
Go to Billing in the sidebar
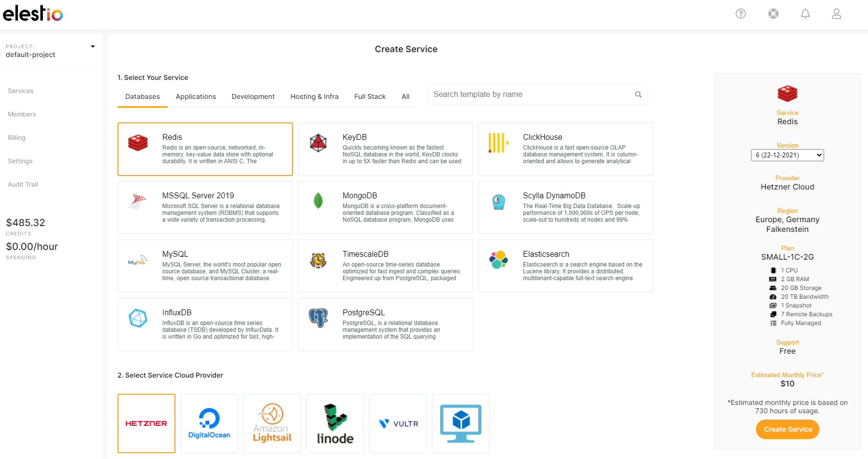tap(17, 137)
